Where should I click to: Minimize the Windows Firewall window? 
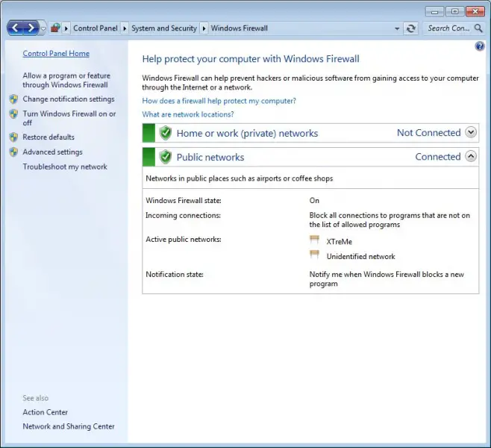(434, 12)
